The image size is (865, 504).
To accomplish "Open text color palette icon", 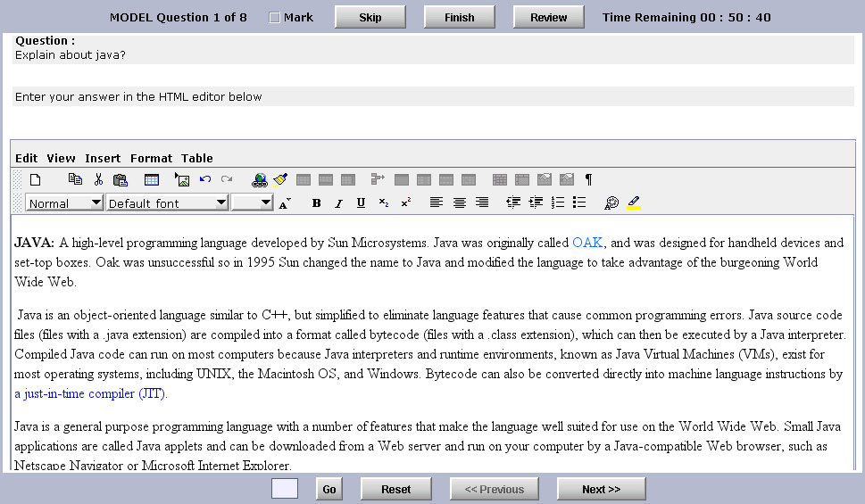I will [x=611, y=202].
